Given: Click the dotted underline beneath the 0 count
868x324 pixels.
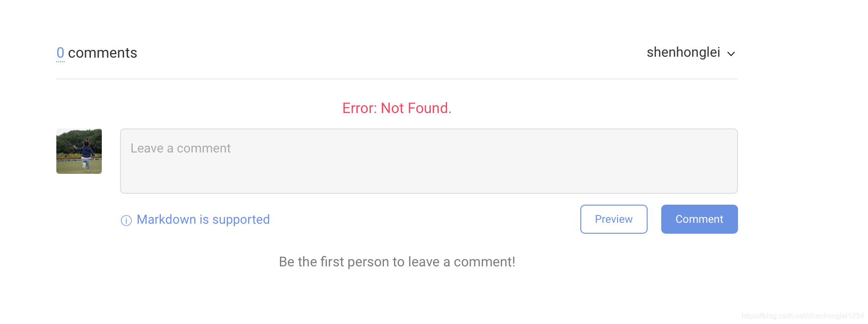Looking at the screenshot, I should [x=60, y=61].
